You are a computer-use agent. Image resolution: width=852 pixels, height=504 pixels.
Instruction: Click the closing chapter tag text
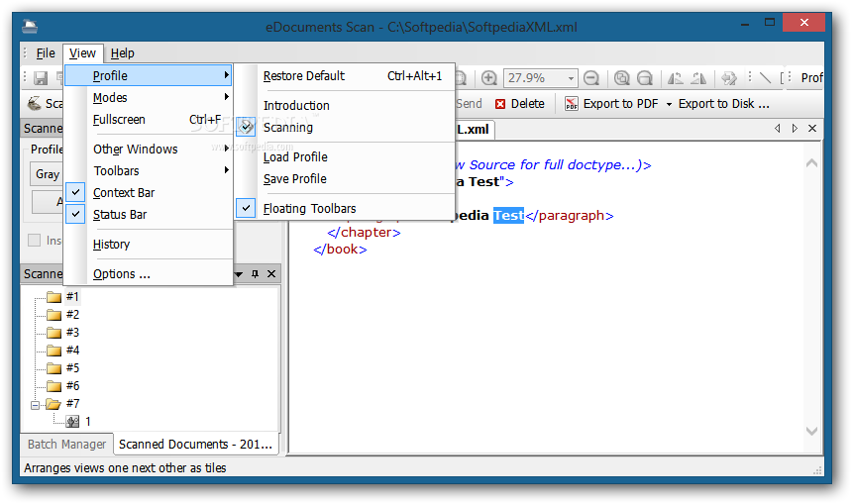[364, 233]
